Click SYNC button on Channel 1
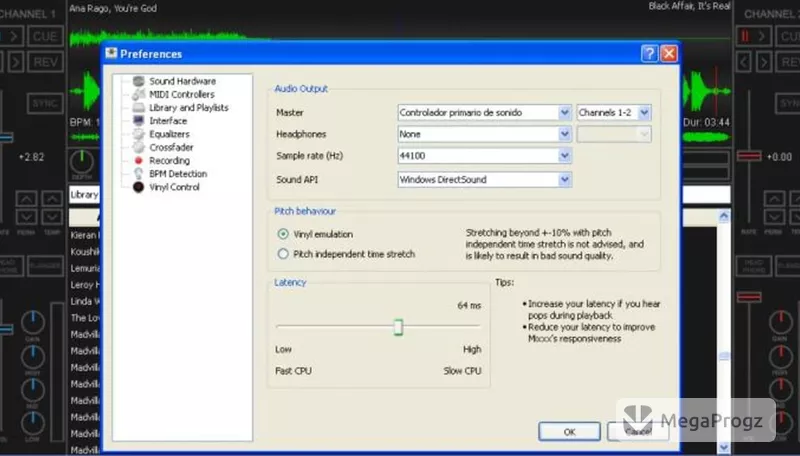 45,104
